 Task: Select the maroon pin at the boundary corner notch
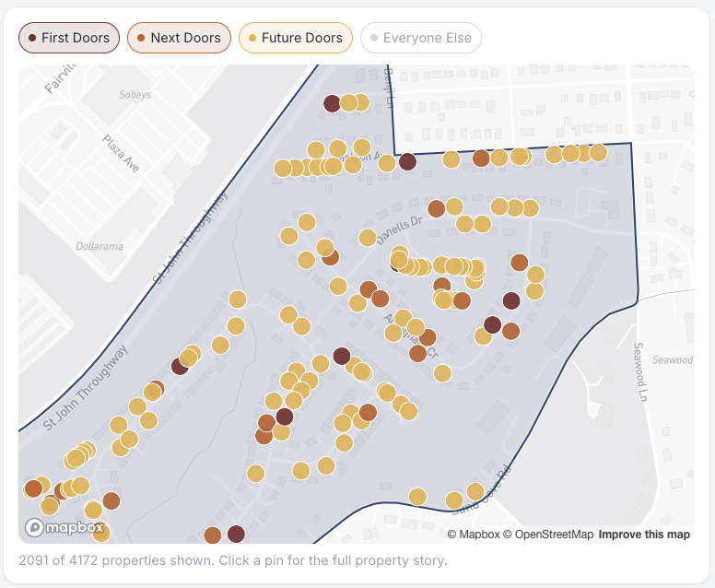[x=407, y=161]
